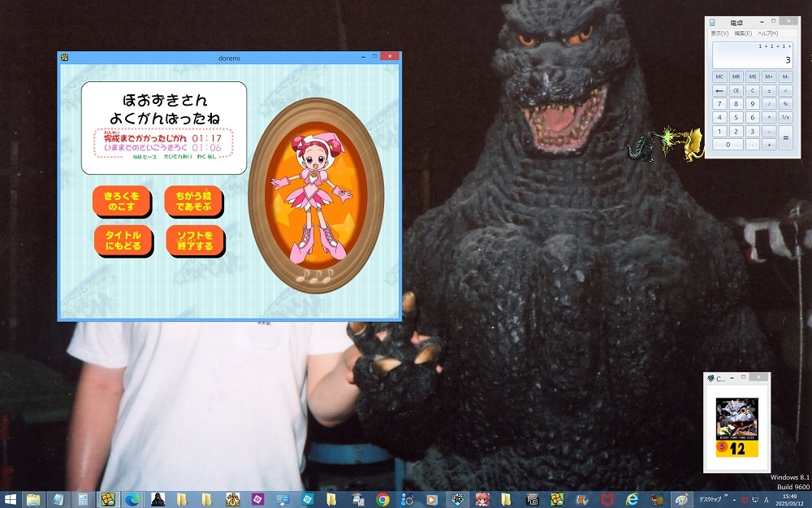Open the golden King Ghidorah taskbar icon
Screen dimensions: 812x508
tap(232, 500)
